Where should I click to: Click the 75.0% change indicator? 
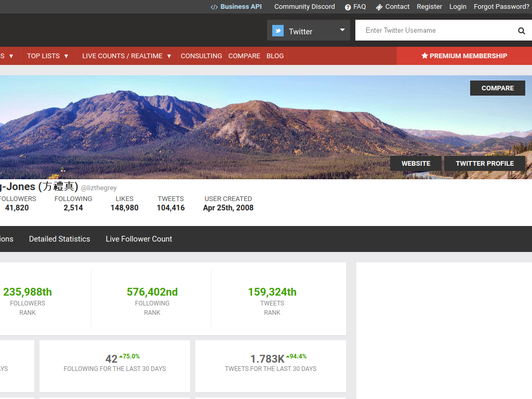(x=129, y=356)
